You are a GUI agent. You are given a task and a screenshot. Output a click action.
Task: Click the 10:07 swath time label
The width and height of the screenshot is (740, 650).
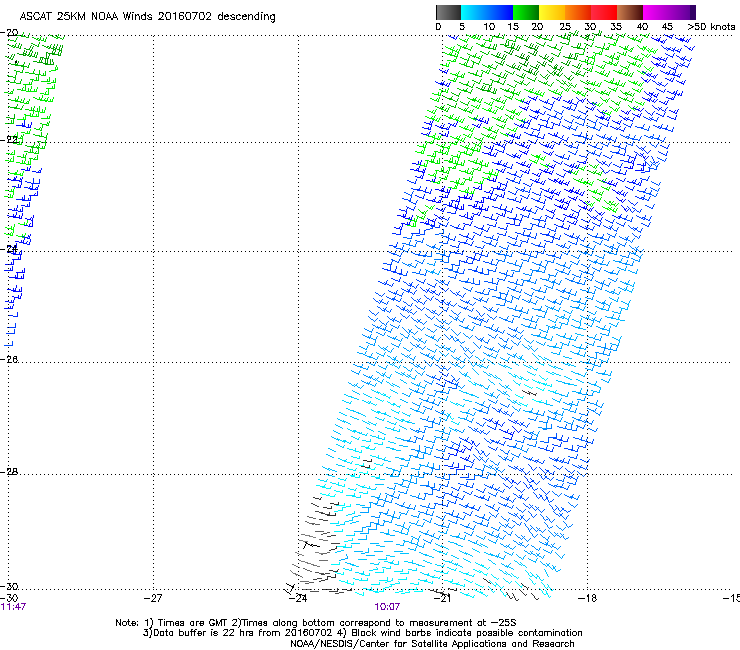pos(387,607)
